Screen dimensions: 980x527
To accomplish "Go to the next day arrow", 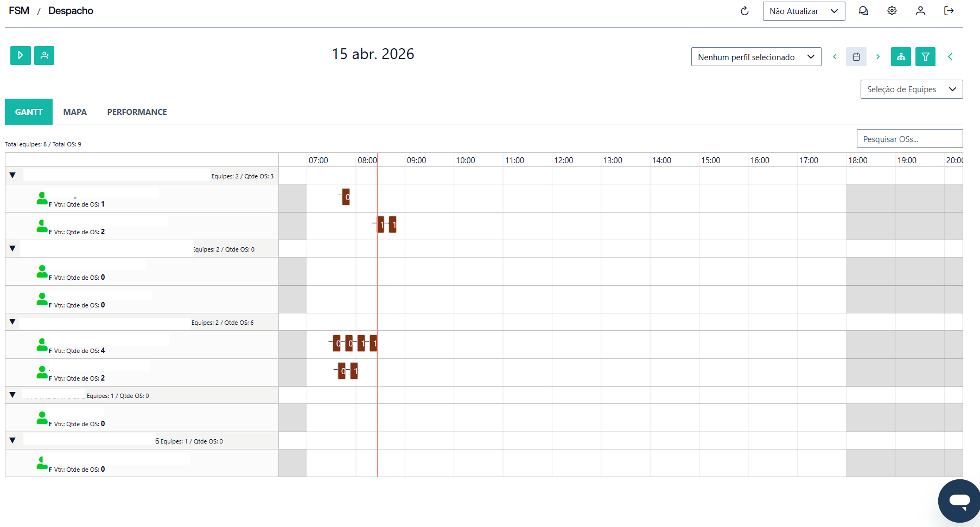I will pos(878,57).
